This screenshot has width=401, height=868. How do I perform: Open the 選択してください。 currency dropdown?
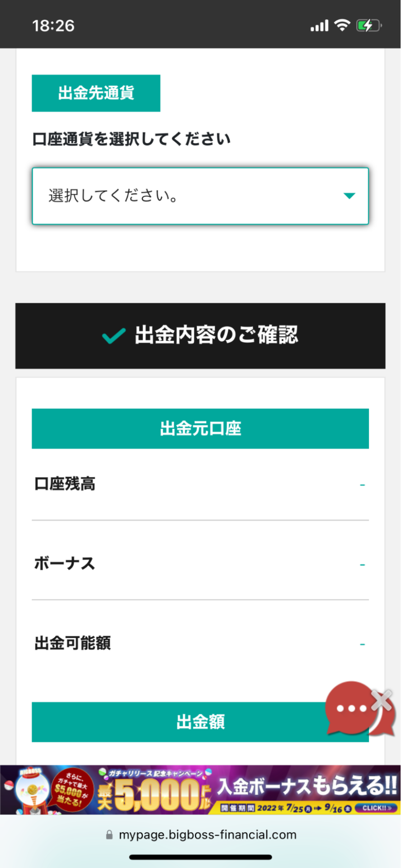coord(200,196)
